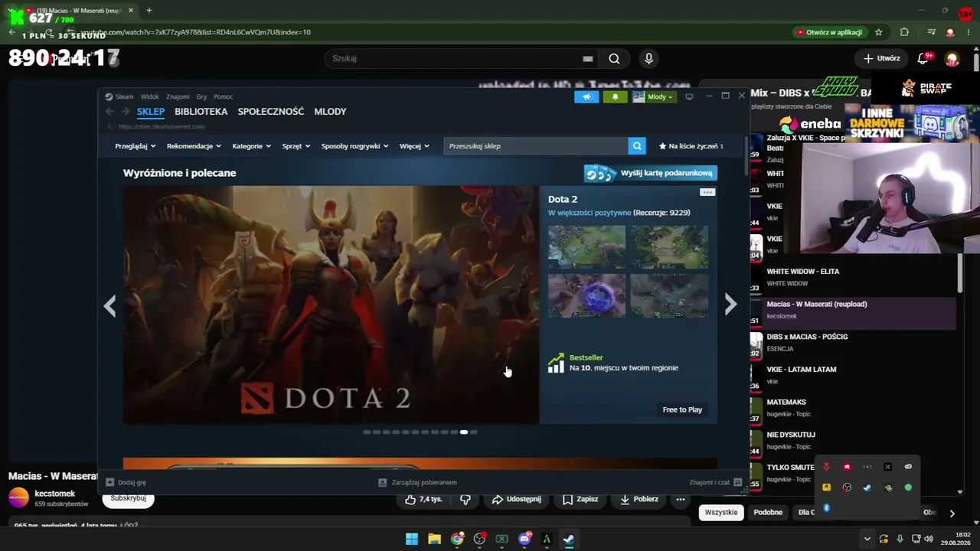The height and width of the screenshot is (551, 980).
Task: Open Widok menu in Steam
Action: (150, 96)
